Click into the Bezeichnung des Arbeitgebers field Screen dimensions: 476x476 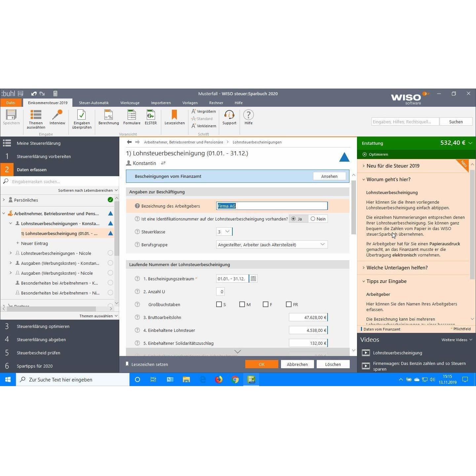(x=272, y=206)
